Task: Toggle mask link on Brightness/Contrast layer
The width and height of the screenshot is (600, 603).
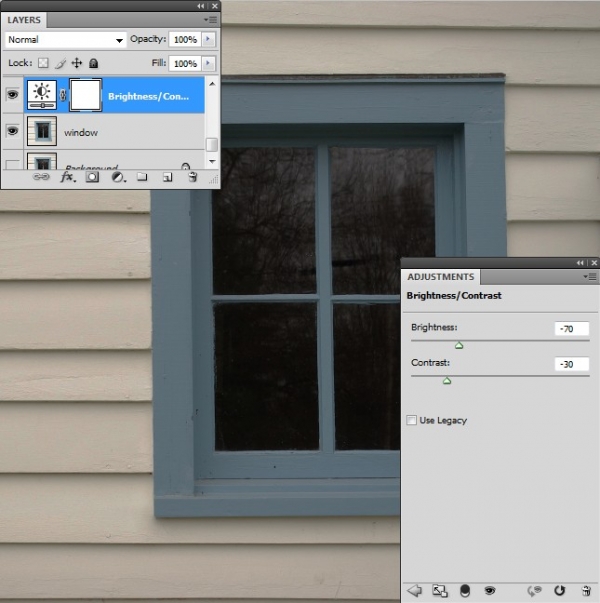Action: (x=63, y=95)
